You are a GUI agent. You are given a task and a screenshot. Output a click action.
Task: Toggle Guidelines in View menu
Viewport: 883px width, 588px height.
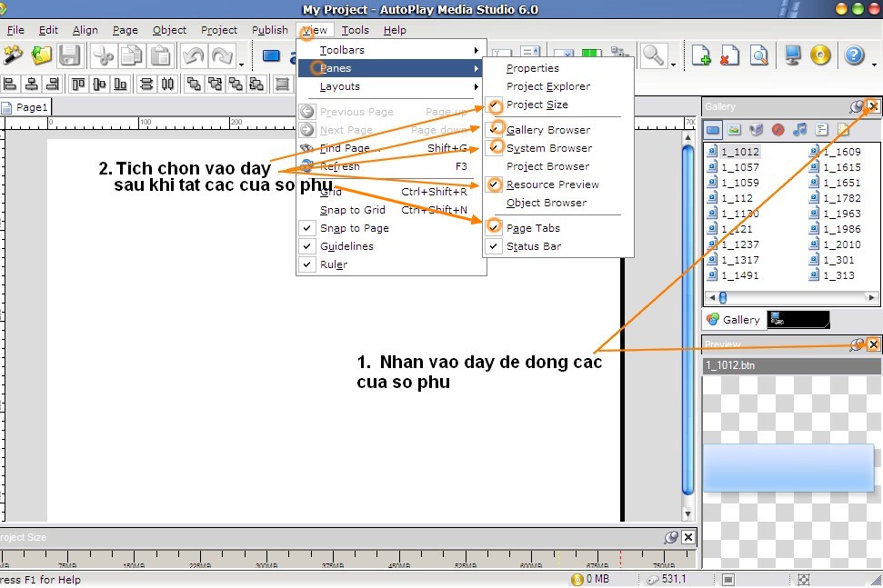(346, 246)
